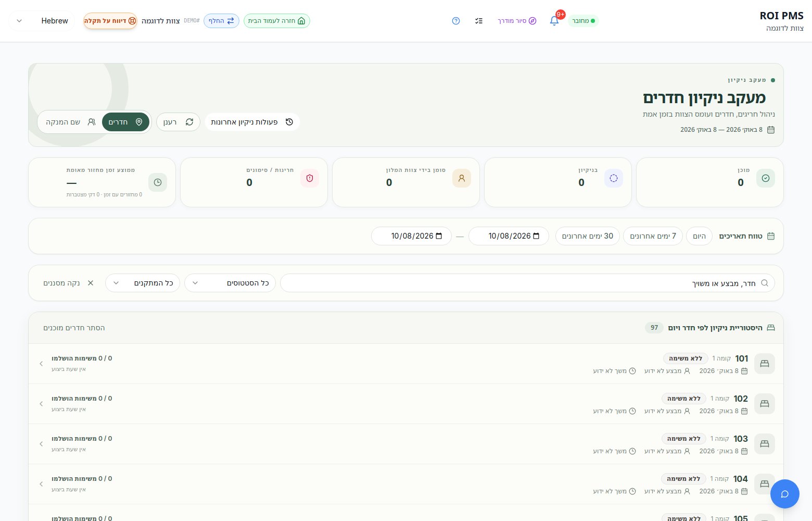Open the Hebrew language dropdown
The width and height of the screenshot is (812, 521).
coord(42,21)
